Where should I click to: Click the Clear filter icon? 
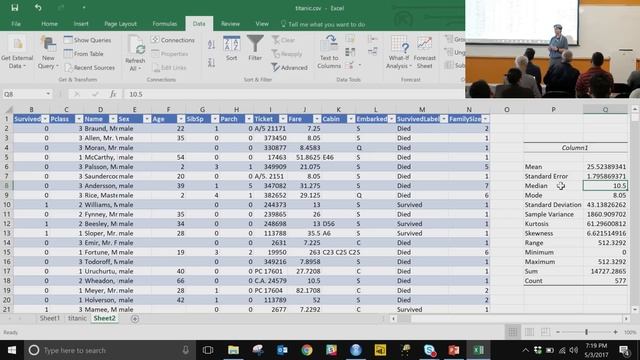[x=283, y=40]
